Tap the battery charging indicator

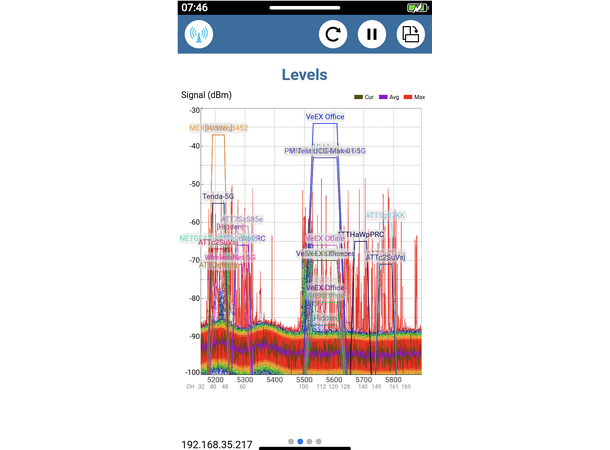point(417,7)
